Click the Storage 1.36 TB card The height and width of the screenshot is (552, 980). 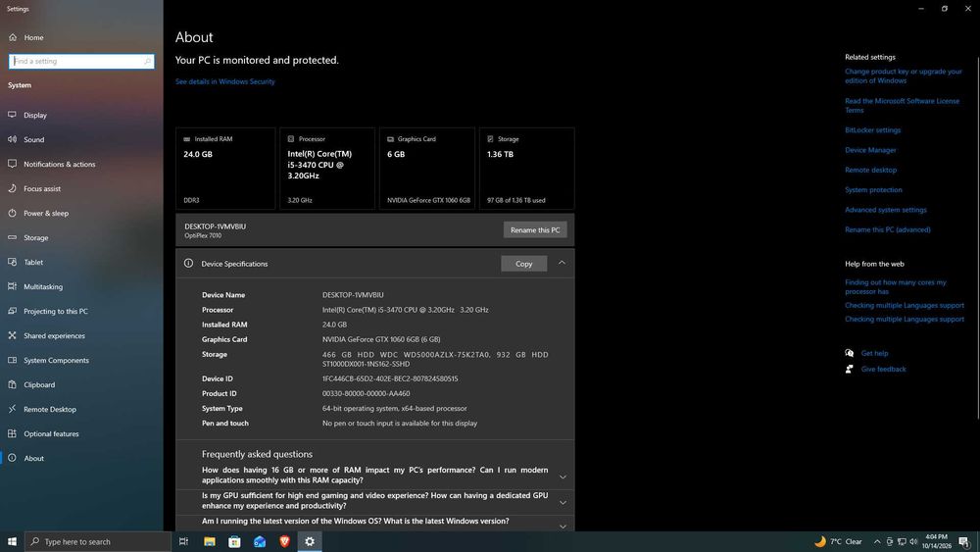527,169
